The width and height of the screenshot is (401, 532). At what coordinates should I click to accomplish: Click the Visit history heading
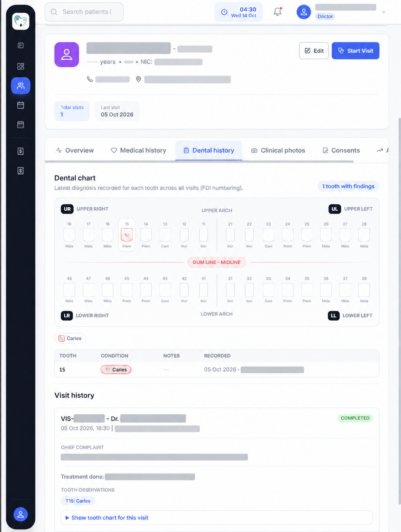pos(74,395)
